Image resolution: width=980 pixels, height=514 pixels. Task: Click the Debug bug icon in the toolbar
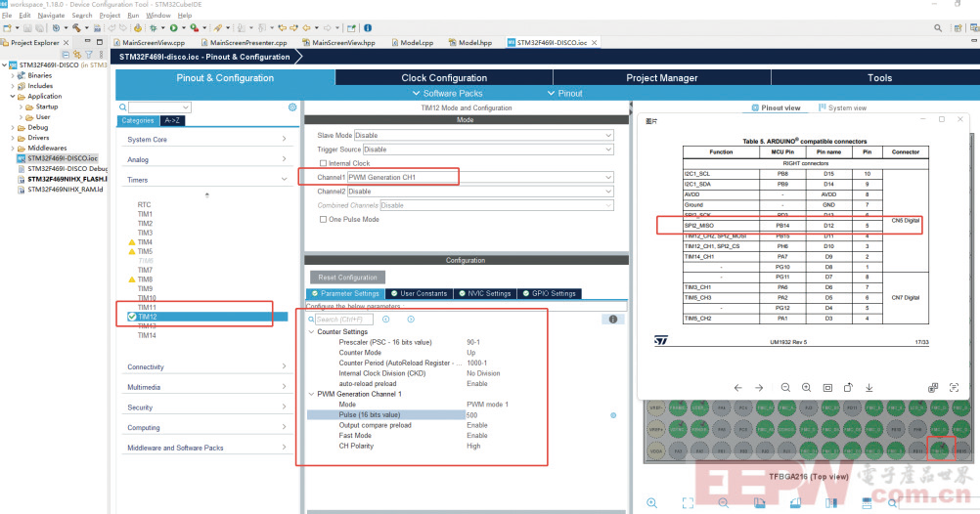point(154,28)
